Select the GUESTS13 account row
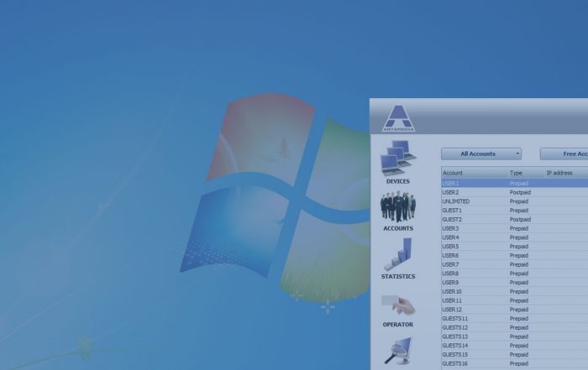Viewport: 588px width, 370px height. (514, 336)
